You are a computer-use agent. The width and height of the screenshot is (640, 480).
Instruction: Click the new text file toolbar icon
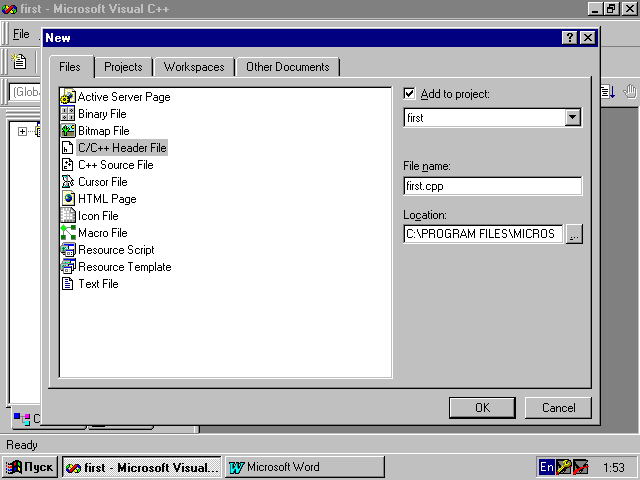point(18,62)
